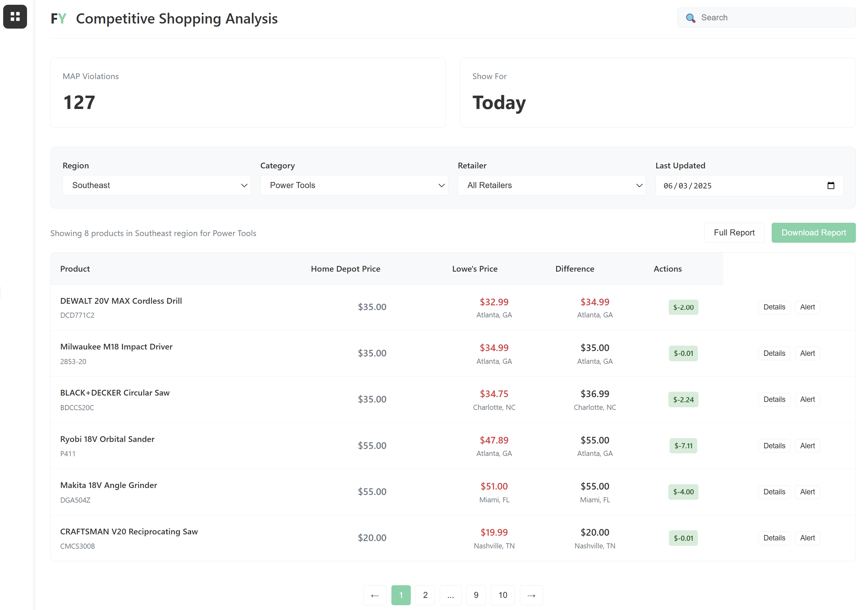
Task: Click the Lowe's Price column header
Action: pyautogui.click(x=475, y=269)
